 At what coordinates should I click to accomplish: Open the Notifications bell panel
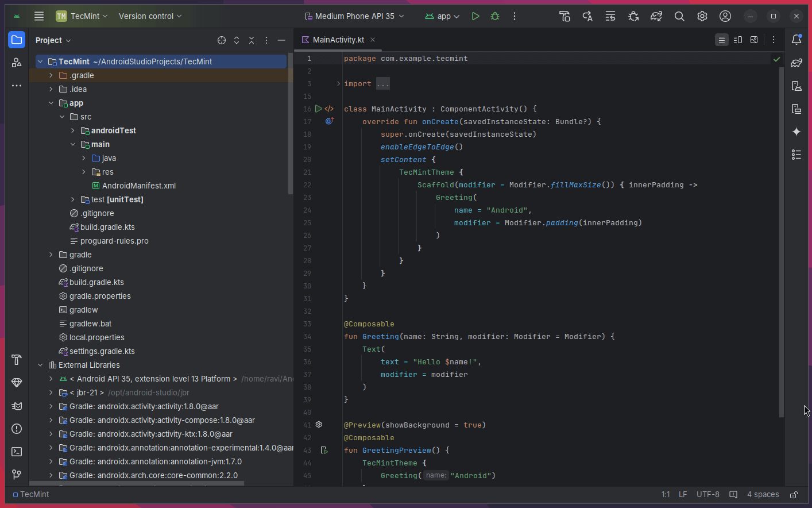tap(796, 40)
